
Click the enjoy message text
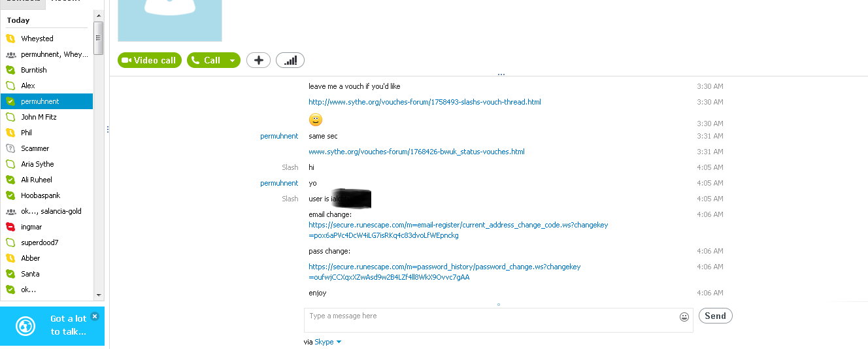[318, 293]
